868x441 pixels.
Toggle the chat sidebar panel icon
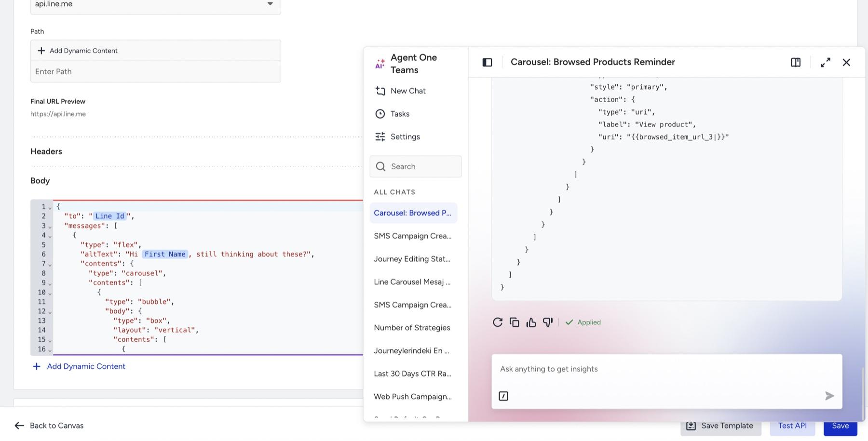[487, 62]
